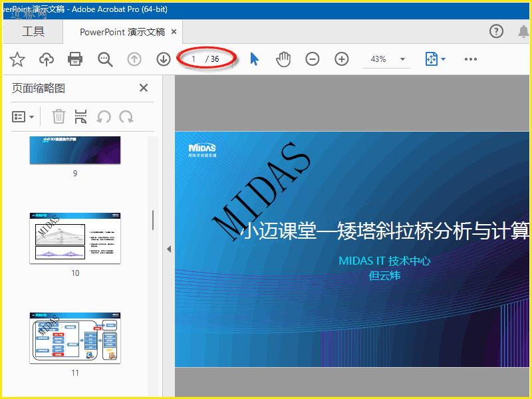The image size is (532, 399).
Task: Delete selected page with trash icon
Action: tap(59, 117)
